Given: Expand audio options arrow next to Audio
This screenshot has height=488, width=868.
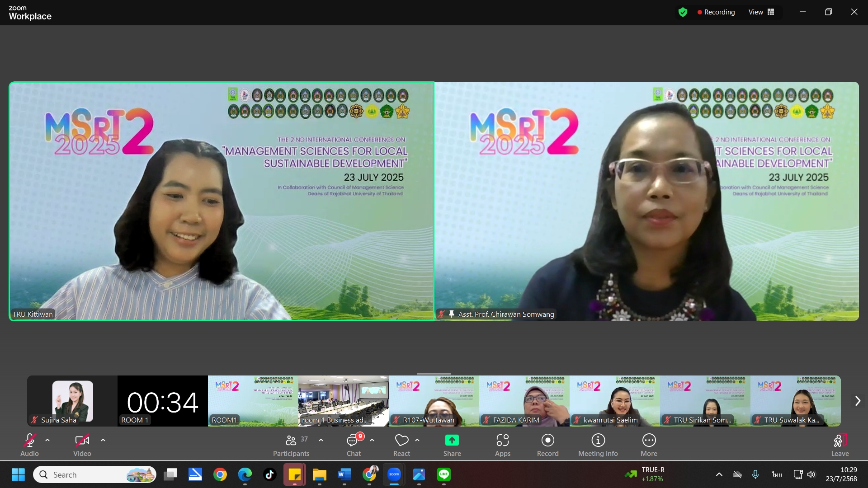Looking at the screenshot, I should coord(47,440).
